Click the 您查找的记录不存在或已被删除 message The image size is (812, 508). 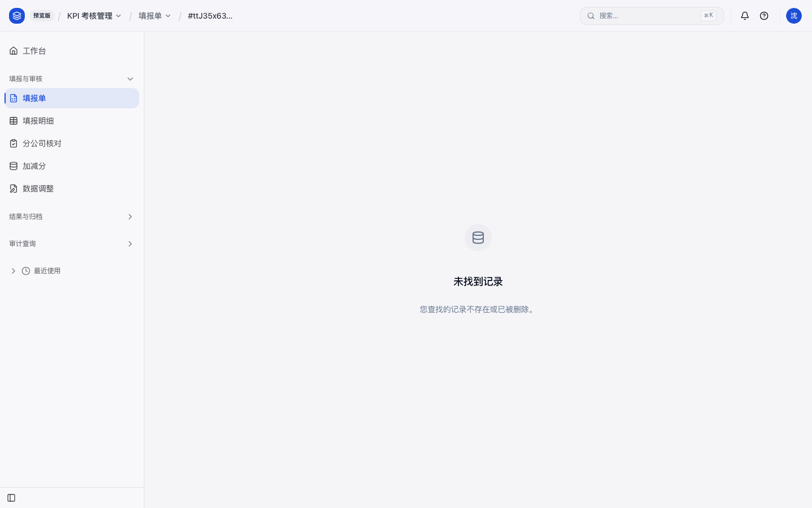tap(478, 309)
